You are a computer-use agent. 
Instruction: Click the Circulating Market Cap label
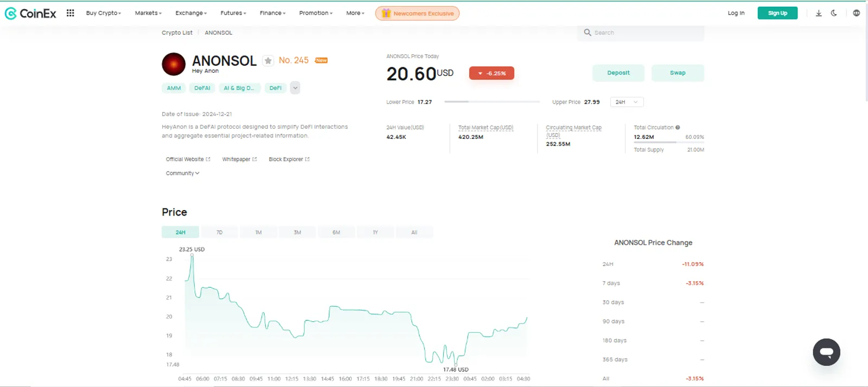pos(573,131)
